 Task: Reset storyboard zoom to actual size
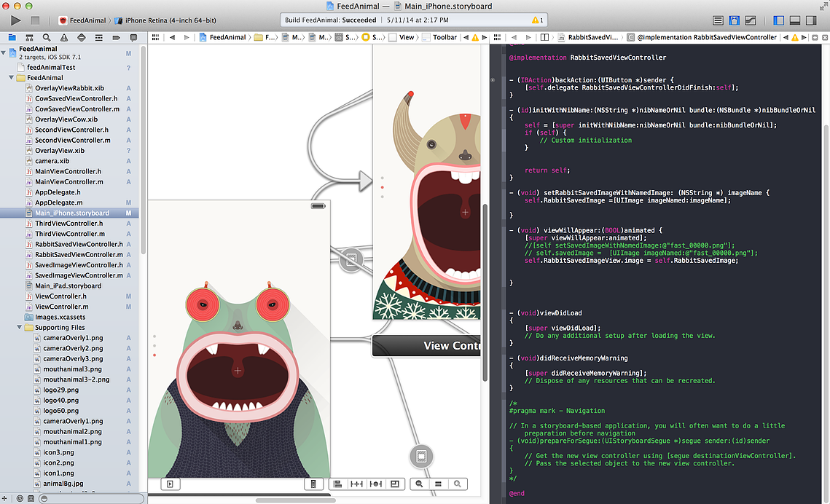point(438,484)
